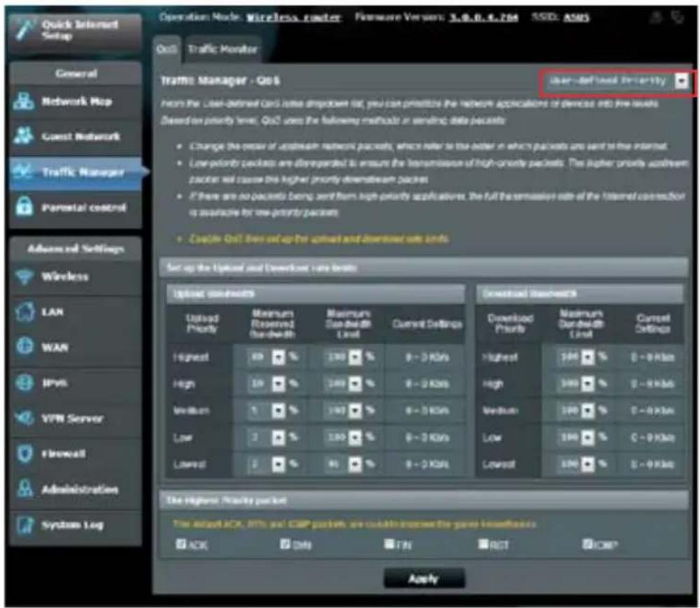Open the VPN Server icon

pos(24,418)
